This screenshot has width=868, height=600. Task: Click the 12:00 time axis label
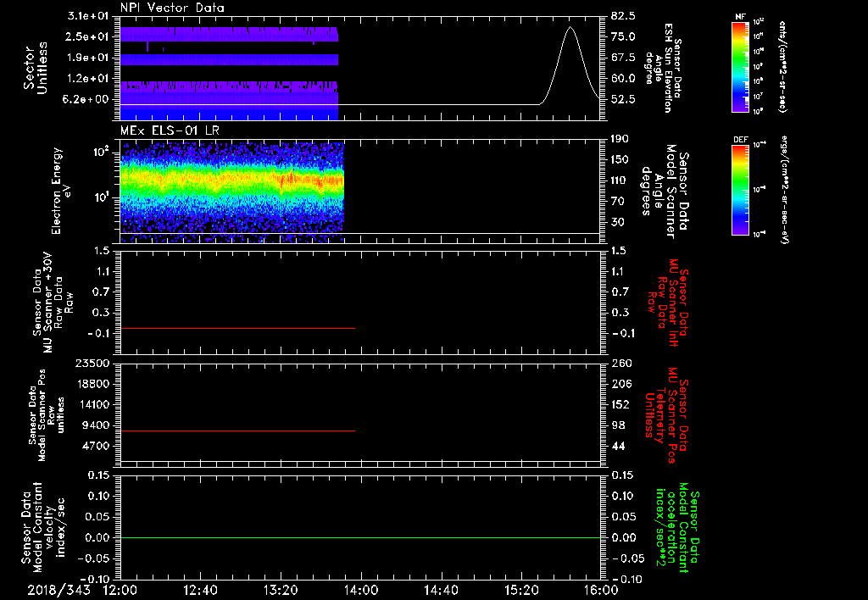120,591
